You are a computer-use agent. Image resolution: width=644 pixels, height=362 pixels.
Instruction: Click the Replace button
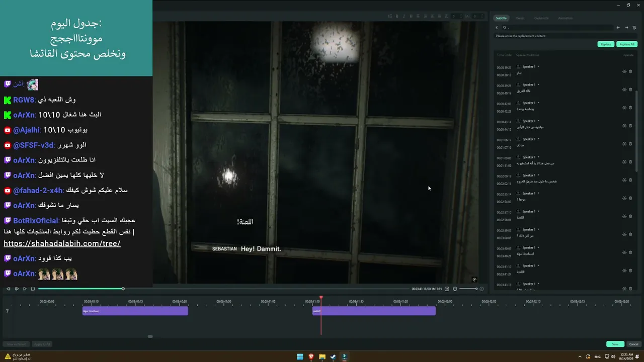pyautogui.click(x=606, y=44)
